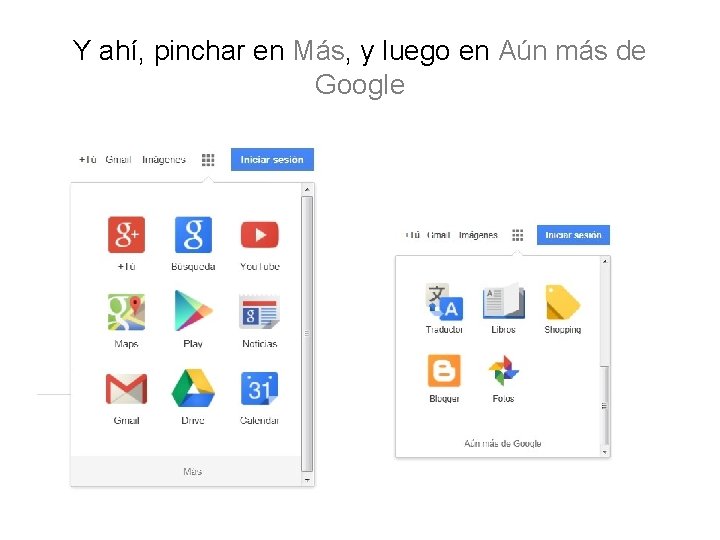This screenshot has width=720, height=540.
Task: Open the Google+ app icon
Action: [126, 235]
